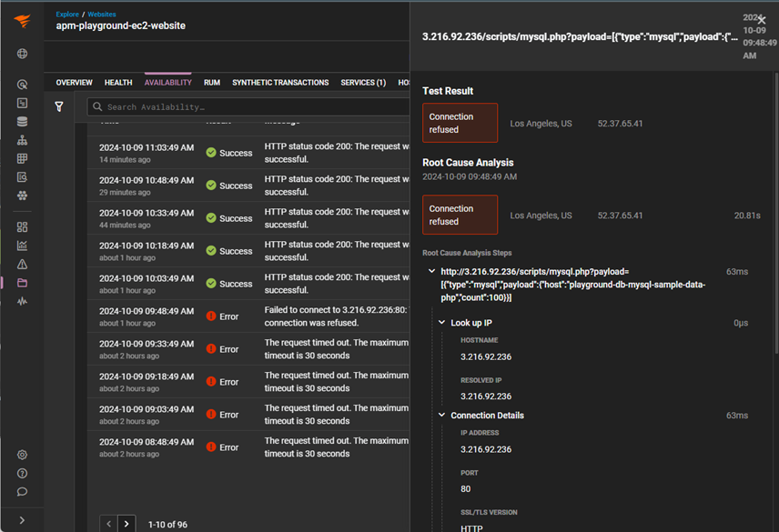Screen dimensions: 779x532
Task: Click the folder icon in sidebar
Action: pyautogui.click(x=22, y=283)
